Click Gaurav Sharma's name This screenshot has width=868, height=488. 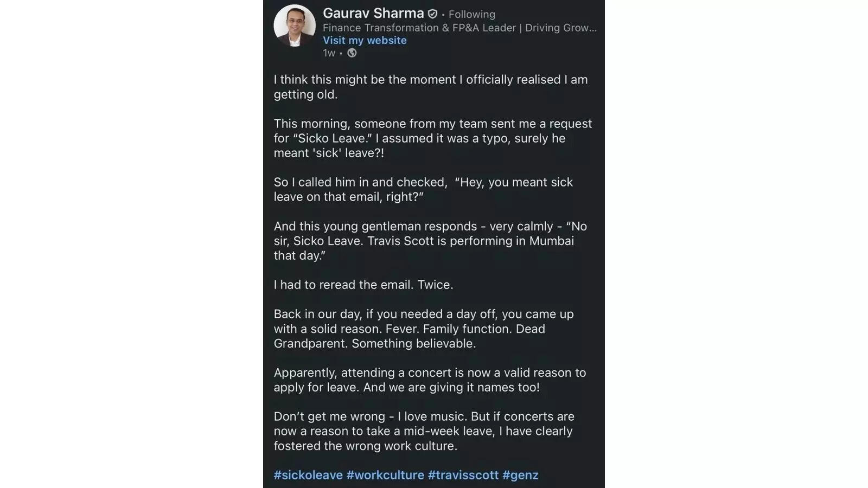[373, 14]
